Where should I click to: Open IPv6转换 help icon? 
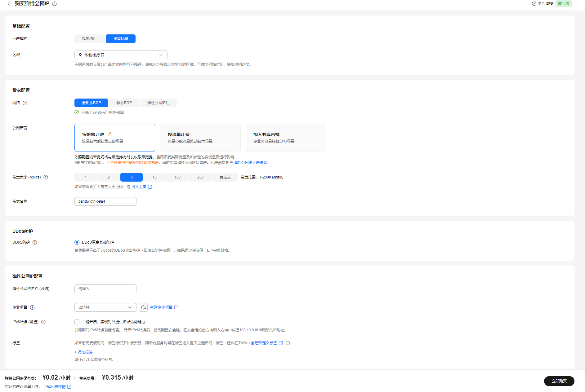point(43,322)
